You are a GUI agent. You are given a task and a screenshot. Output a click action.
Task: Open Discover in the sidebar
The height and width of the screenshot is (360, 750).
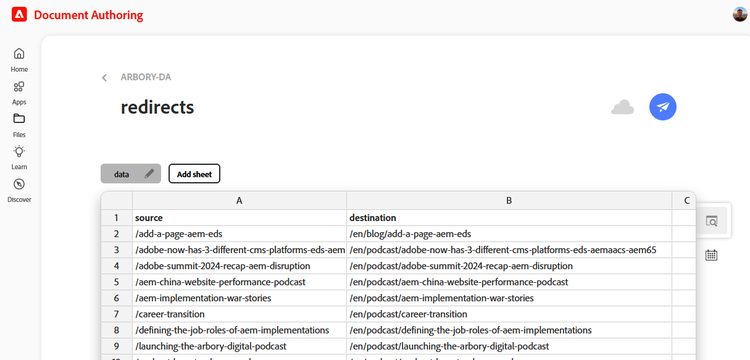tap(19, 190)
